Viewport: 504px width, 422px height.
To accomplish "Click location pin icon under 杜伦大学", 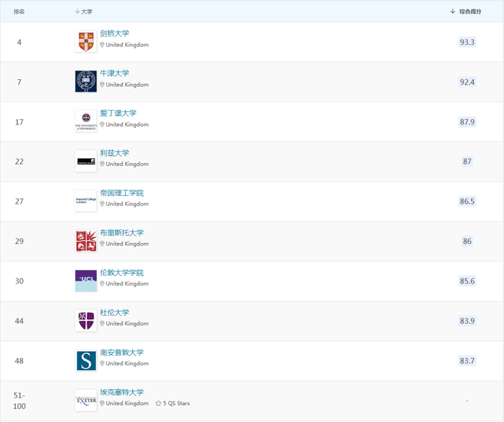I will [102, 323].
